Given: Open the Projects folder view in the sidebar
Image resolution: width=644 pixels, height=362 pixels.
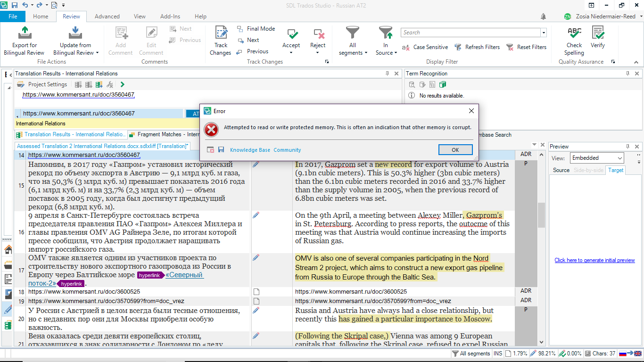Looking at the screenshot, I should (x=8, y=264).
